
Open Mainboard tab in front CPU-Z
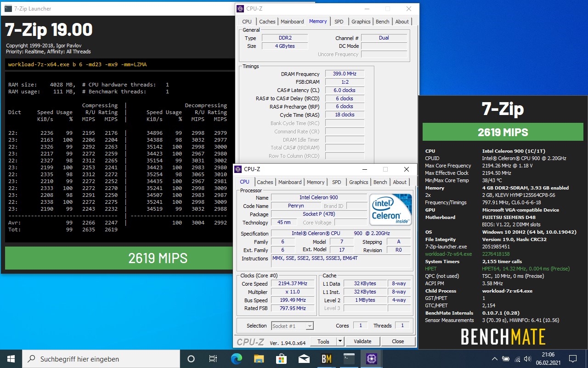[x=290, y=182]
